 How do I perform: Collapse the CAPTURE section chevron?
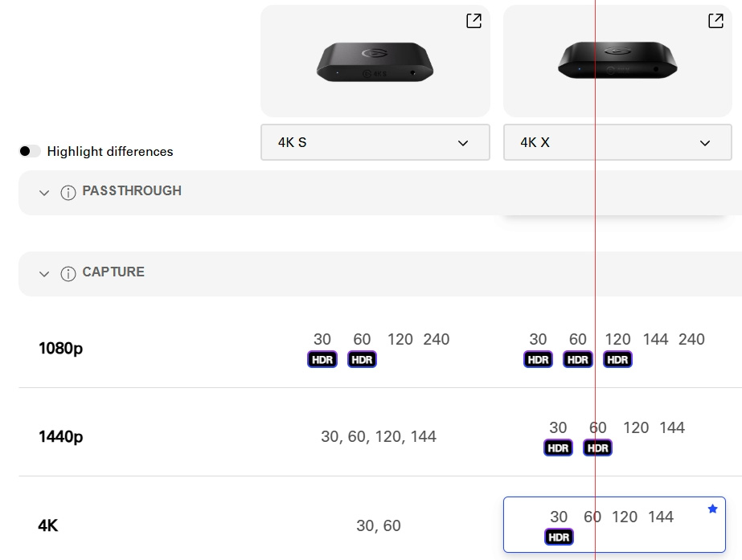click(44, 274)
